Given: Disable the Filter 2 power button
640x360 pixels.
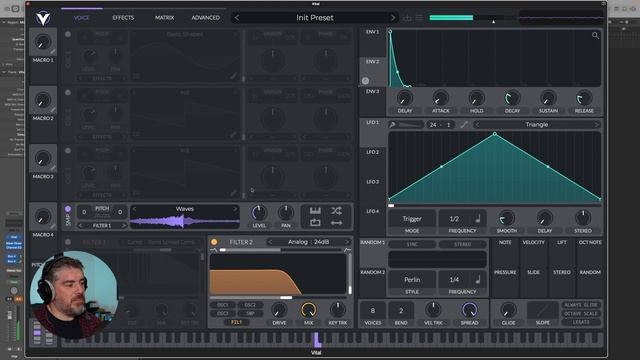Looking at the screenshot, I should point(214,242).
